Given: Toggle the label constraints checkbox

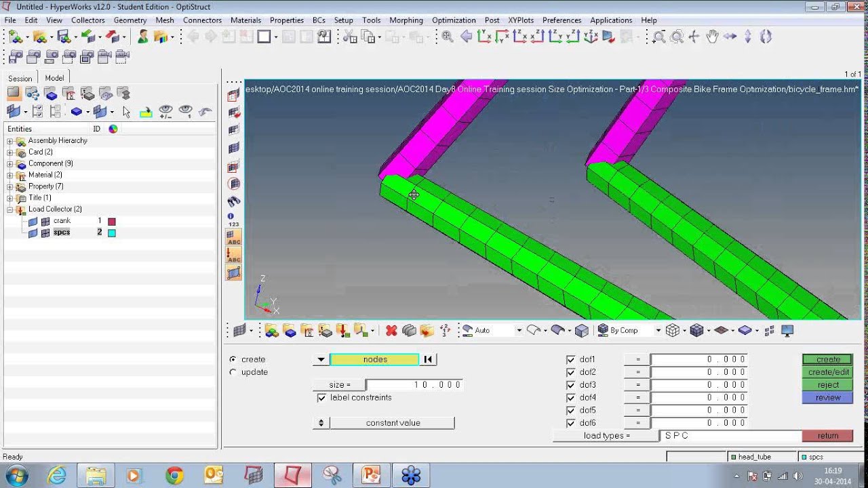Looking at the screenshot, I should pyautogui.click(x=321, y=398).
